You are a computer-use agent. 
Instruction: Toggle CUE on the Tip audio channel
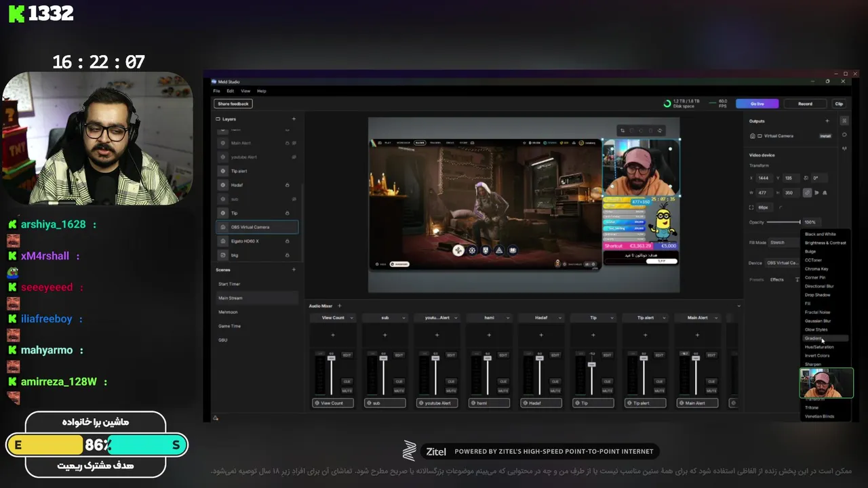[607, 382]
